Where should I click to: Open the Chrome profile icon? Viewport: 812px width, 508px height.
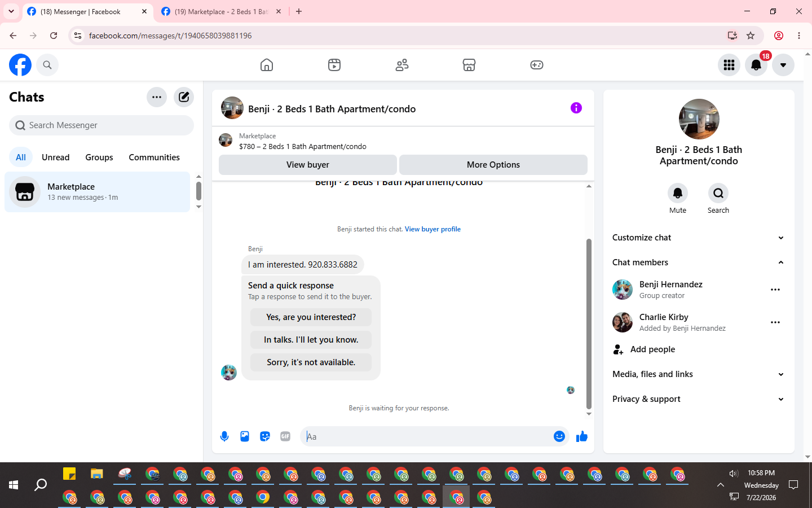click(x=779, y=36)
